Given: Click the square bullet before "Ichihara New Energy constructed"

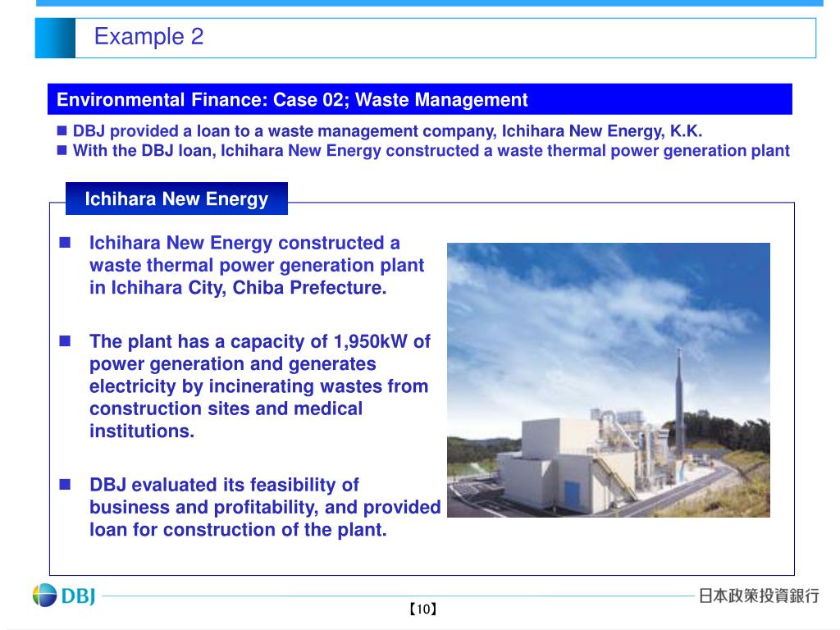Looking at the screenshot, I should pyautogui.click(x=65, y=243).
